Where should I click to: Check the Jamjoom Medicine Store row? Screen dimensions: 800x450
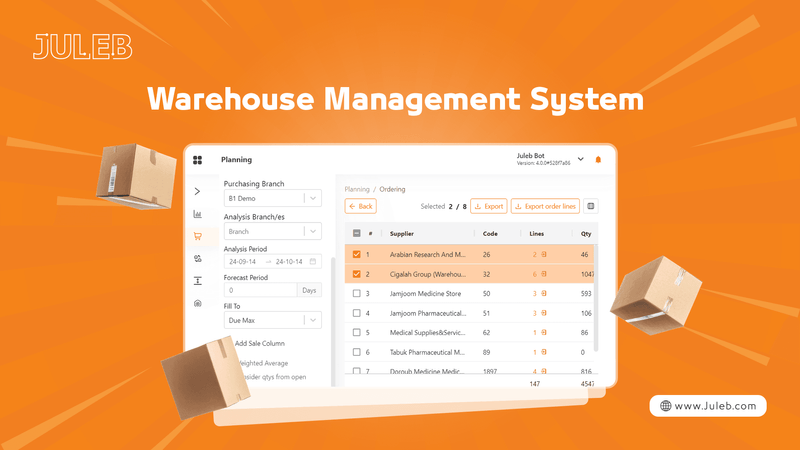click(358, 294)
